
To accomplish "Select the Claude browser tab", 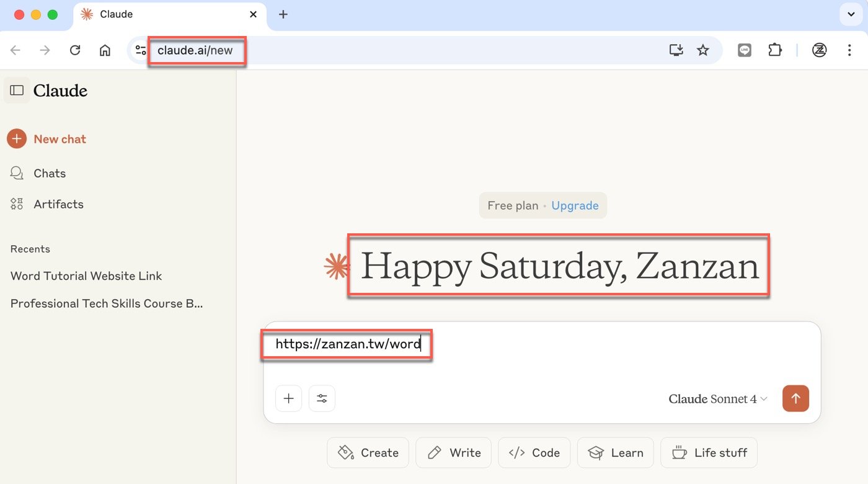I will pos(170,15).
